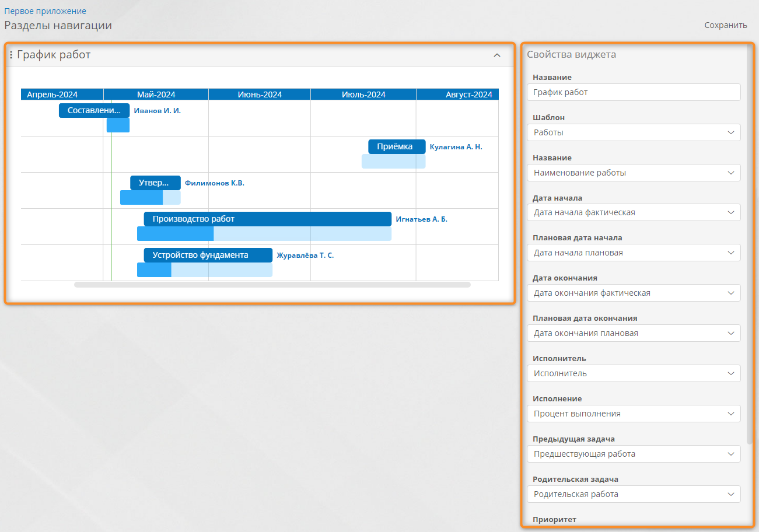
Task: Click the properties panel vertical scrollbar
Action: (x=750, y=245)
